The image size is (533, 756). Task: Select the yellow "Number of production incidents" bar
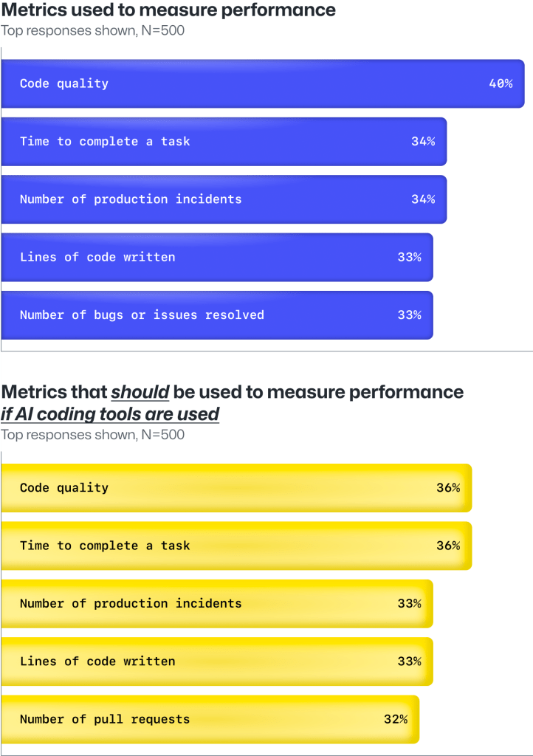point(216,604)
